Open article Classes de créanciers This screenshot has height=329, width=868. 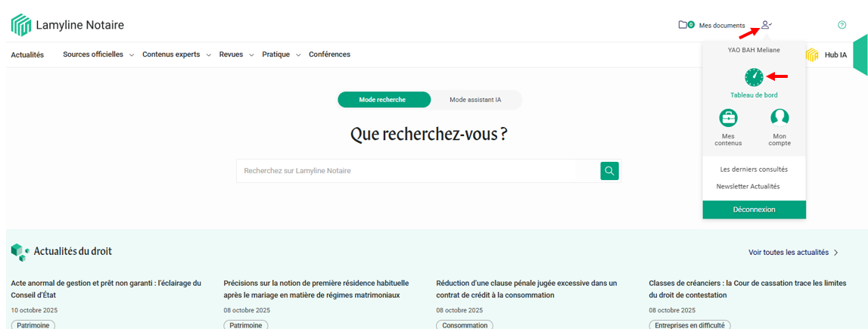click(x=748, y=289)
